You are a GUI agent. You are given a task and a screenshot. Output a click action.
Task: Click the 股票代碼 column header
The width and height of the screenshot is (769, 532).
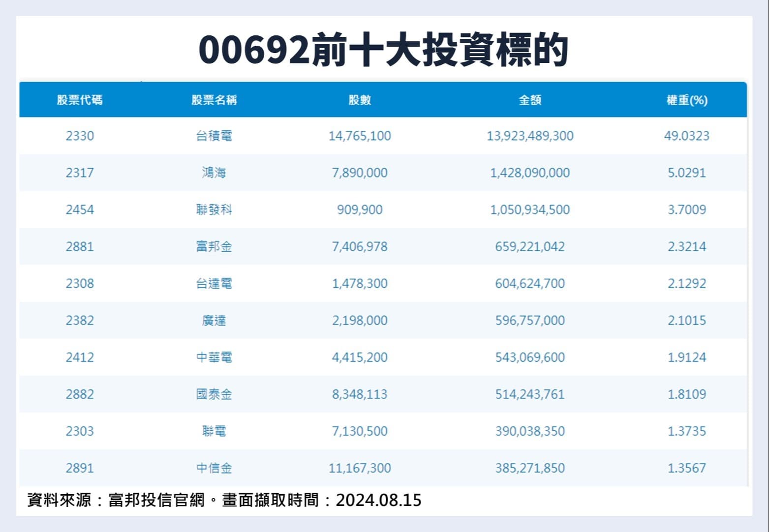pos(80,100)
